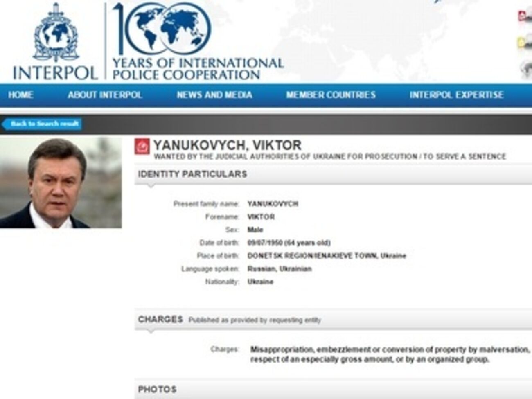Open the HOME navigation item
This screenshot has height=399, width=532.
coord(20,95)
